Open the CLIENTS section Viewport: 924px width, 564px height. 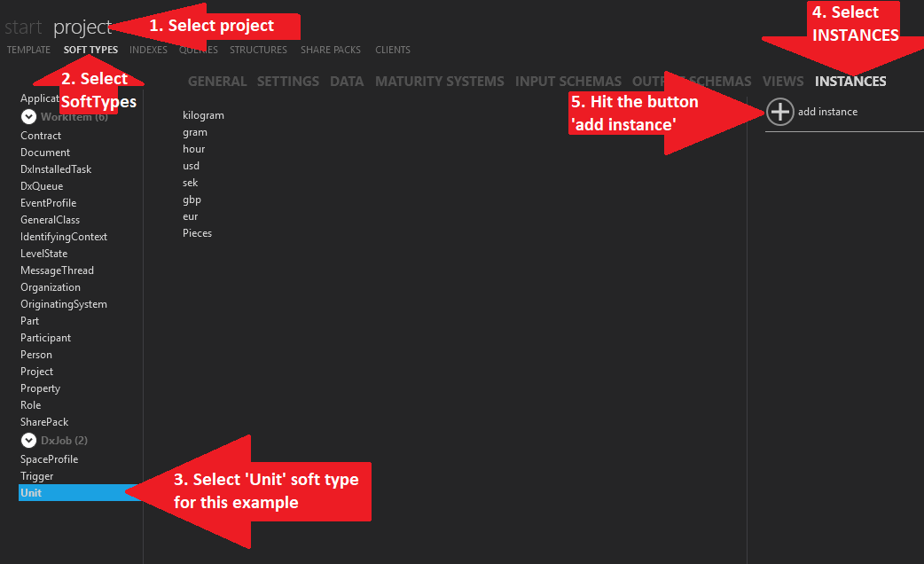click(x=393, y=50)
